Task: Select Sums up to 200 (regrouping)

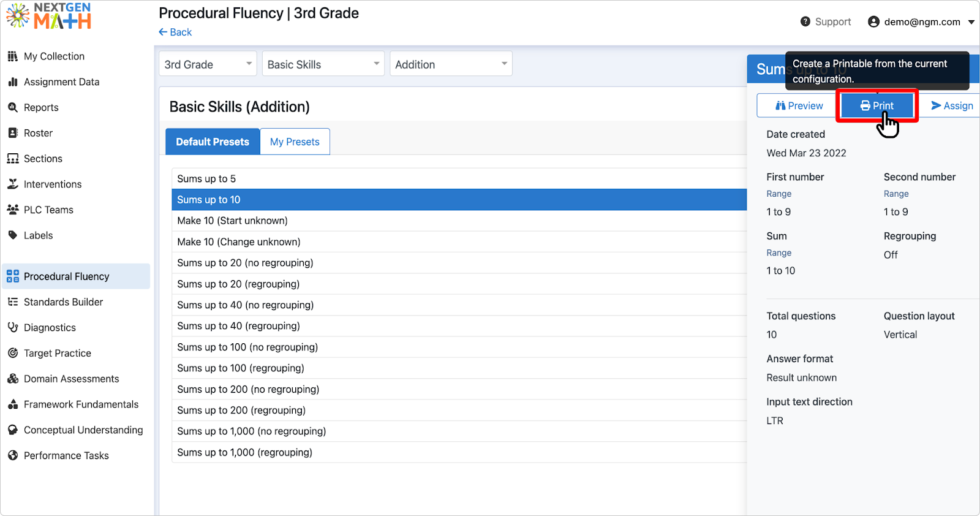Action: [459, 410]
